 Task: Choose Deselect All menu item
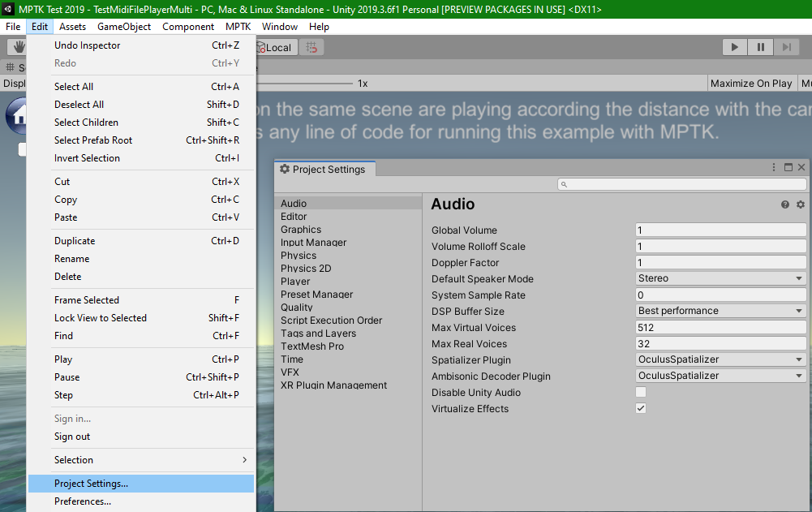coord(141,104)
